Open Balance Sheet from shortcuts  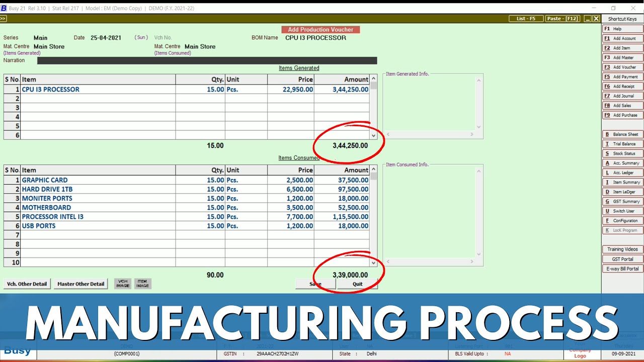(x=622, y=134)
